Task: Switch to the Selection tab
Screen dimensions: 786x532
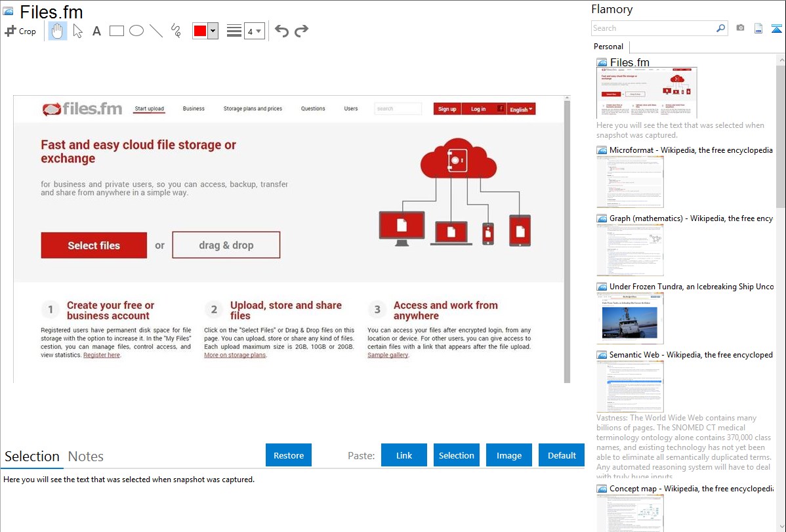Action: (32, 457)
